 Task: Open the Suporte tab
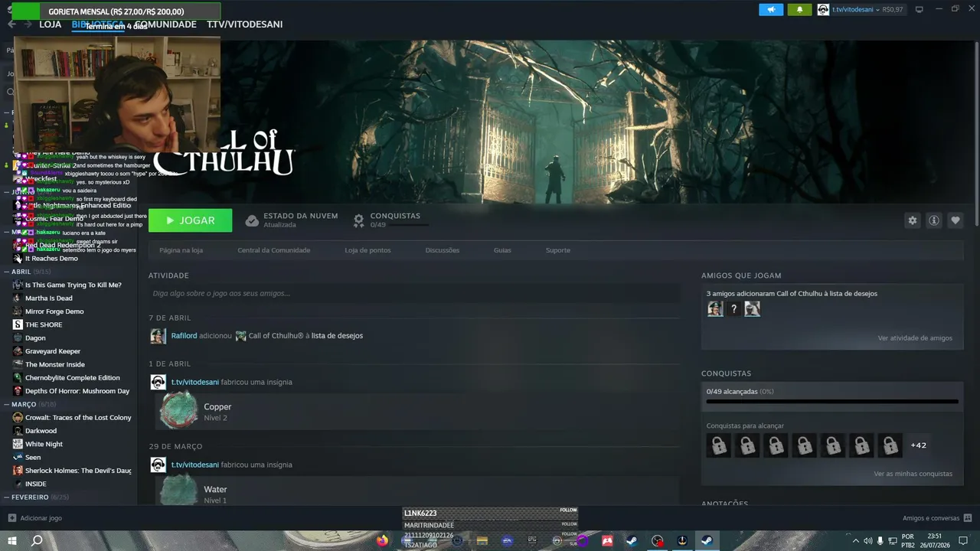(557, 250)
